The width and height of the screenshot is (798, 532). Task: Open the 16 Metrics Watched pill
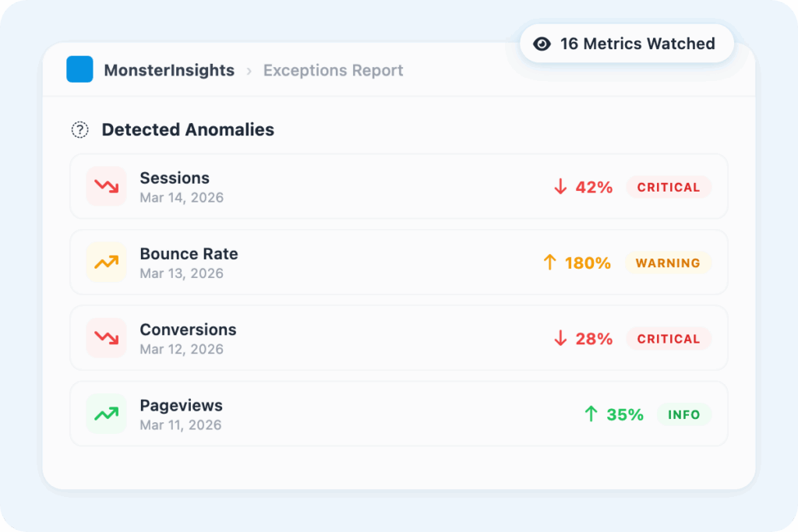[x=627, y=44]
